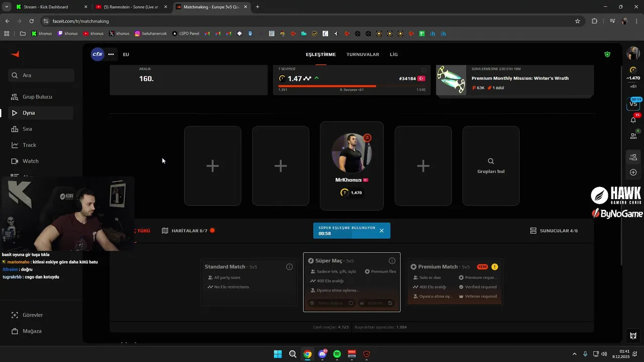Open the friends list icon
The width and height of the screenshot is (644, 362).
633,136
